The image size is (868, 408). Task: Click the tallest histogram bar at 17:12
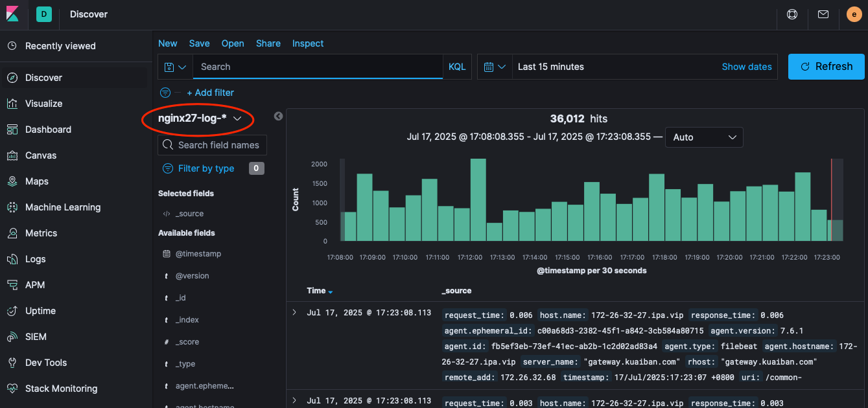click(478, 199)
